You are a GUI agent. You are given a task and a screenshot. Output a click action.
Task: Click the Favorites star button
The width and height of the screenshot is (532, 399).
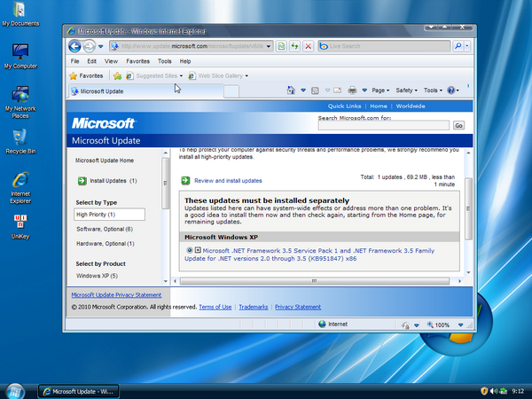86,76
